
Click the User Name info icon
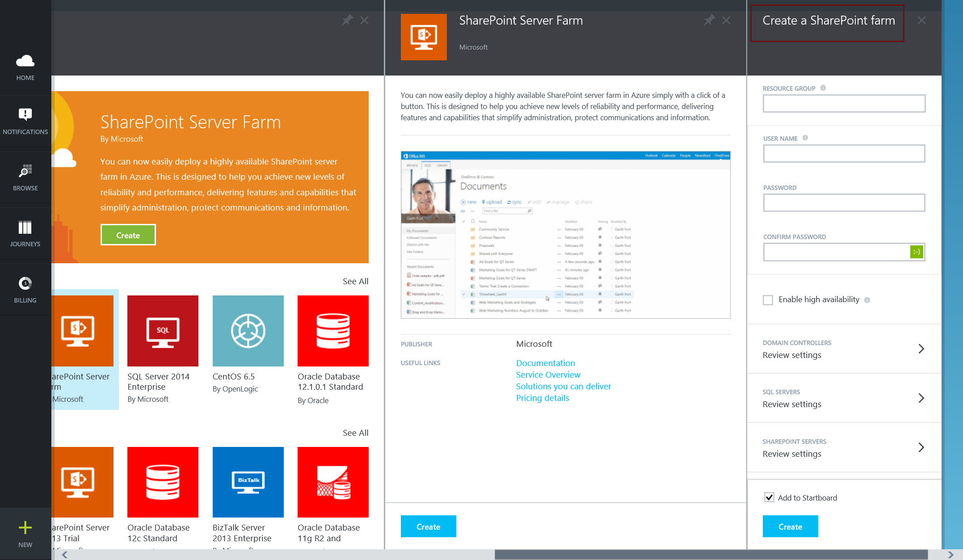click(805, 138)
